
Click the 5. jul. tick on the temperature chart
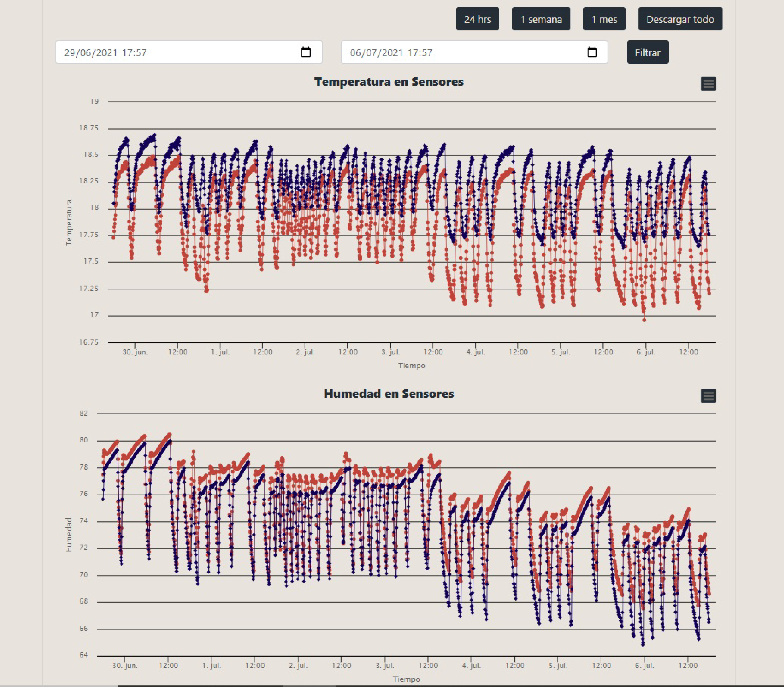click(561, 352)
